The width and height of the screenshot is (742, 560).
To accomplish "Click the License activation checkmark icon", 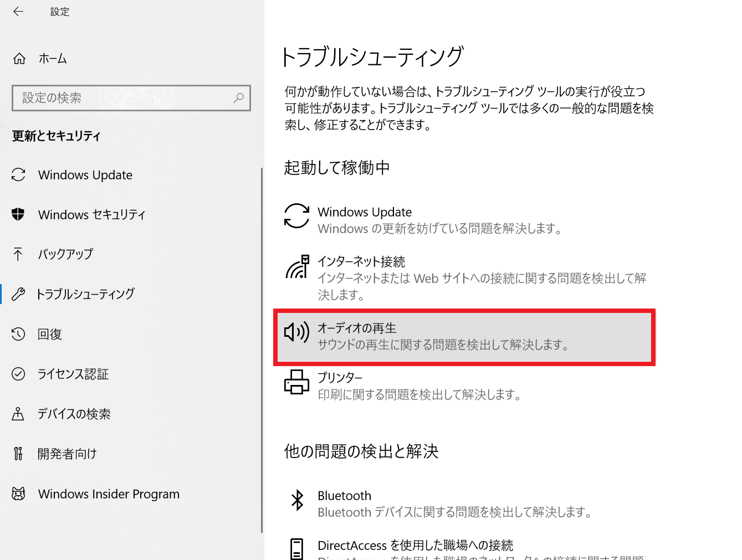I will click(18, 374).
